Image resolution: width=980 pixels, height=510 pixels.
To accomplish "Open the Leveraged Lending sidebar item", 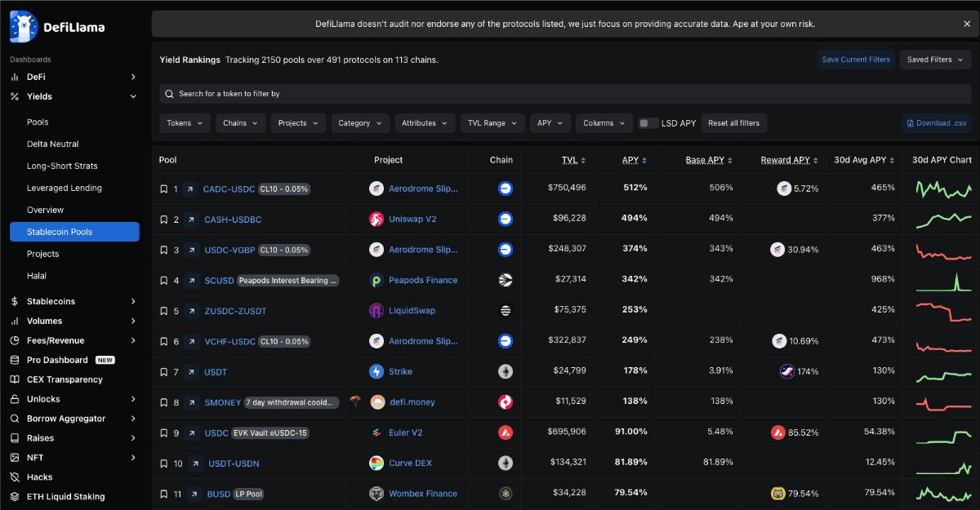I will [65, 188].
